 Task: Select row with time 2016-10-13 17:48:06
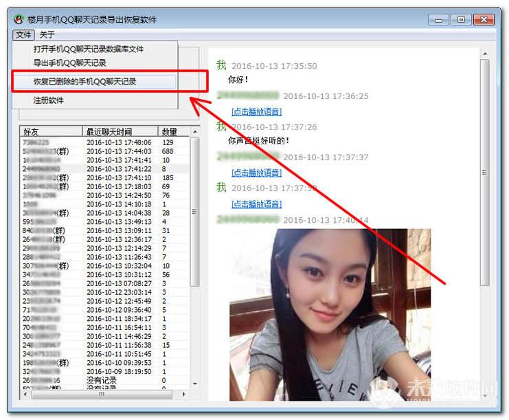104,142
